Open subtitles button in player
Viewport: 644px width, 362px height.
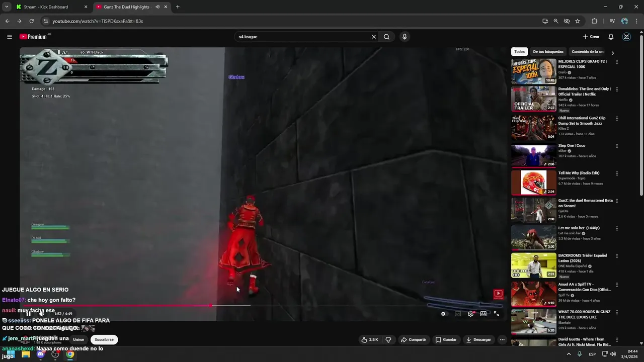[x=458, y=314]
